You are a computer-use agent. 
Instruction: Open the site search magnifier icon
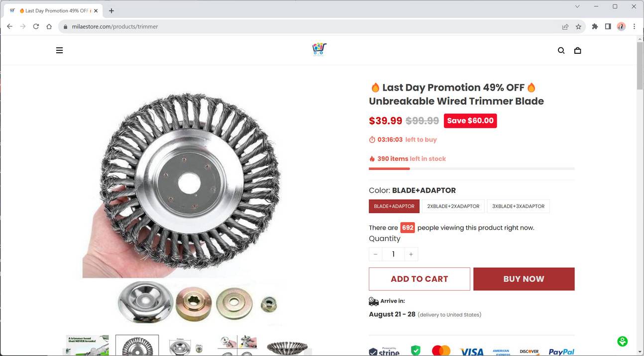(561, 50)
